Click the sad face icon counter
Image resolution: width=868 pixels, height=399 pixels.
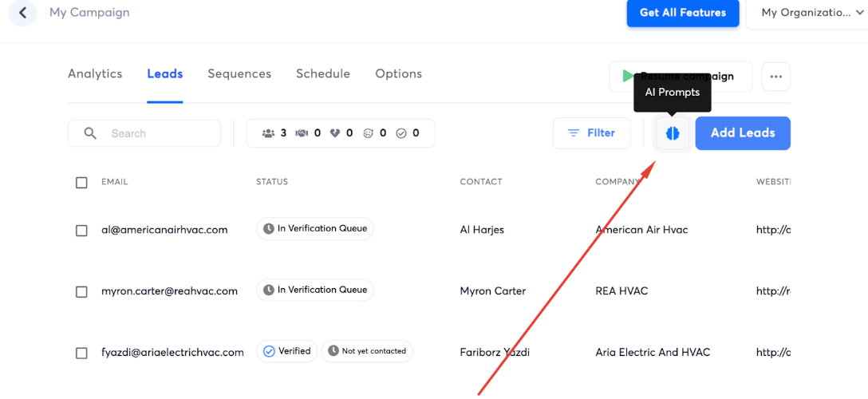(368, 133)
